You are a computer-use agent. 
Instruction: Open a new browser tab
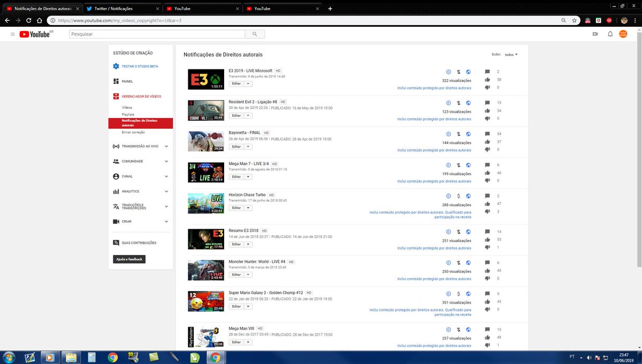pyautogui.click(x=330, y=9)
